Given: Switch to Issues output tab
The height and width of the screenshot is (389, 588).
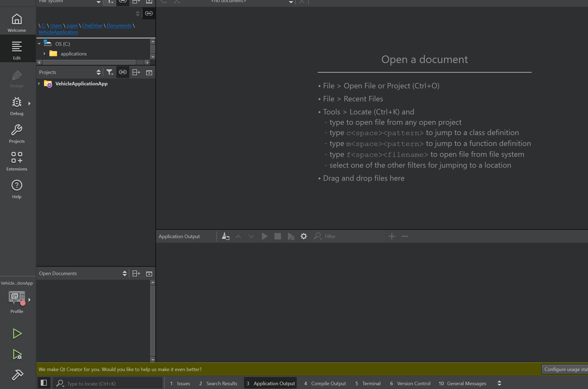Looking at the screenshot, I should 180,383.
